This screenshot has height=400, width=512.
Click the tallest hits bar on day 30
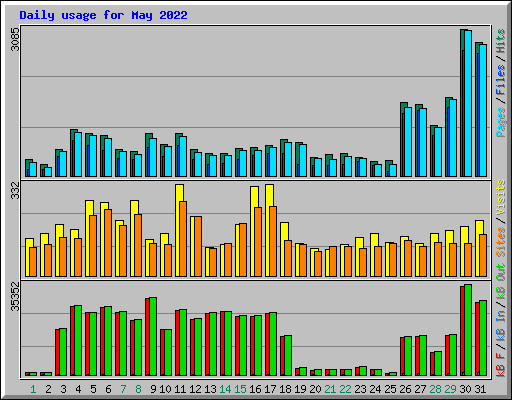pyautogui.click(x=462, y=103)
